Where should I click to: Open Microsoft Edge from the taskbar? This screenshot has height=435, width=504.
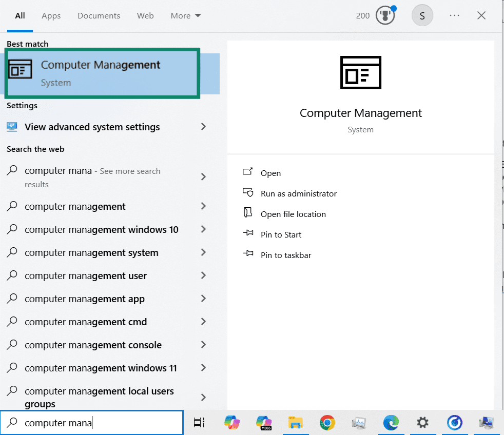tap(391, 423)
